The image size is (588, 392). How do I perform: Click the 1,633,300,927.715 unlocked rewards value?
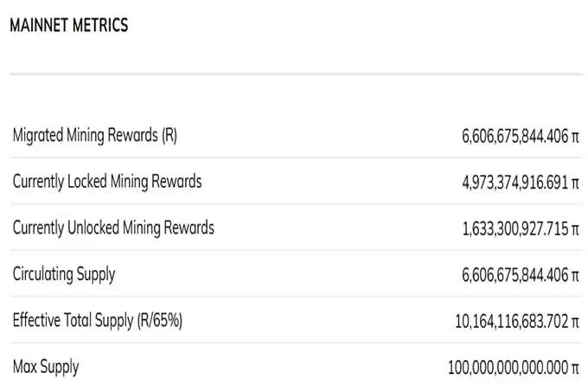click(514, 229)
